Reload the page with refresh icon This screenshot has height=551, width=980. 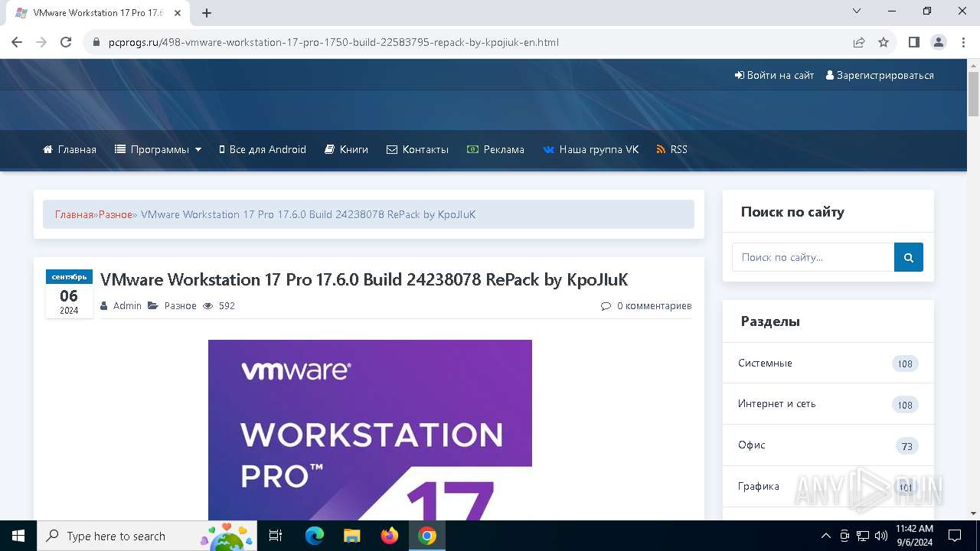tap(66, 42)
